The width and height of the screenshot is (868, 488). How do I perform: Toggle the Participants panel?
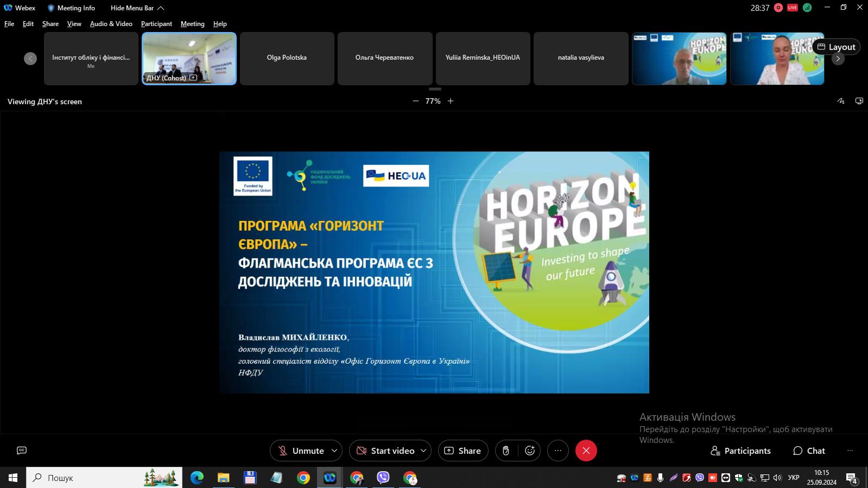(x=740, y=451)
